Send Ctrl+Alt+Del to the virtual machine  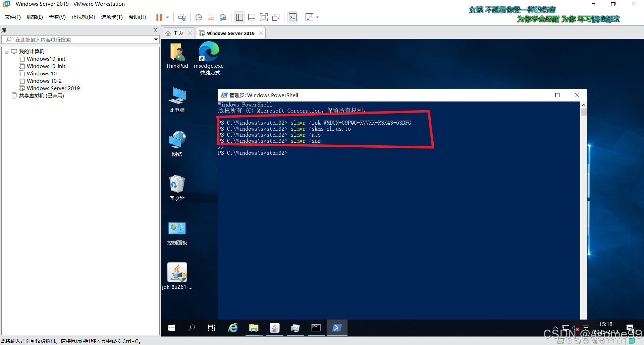pos(182,17)
